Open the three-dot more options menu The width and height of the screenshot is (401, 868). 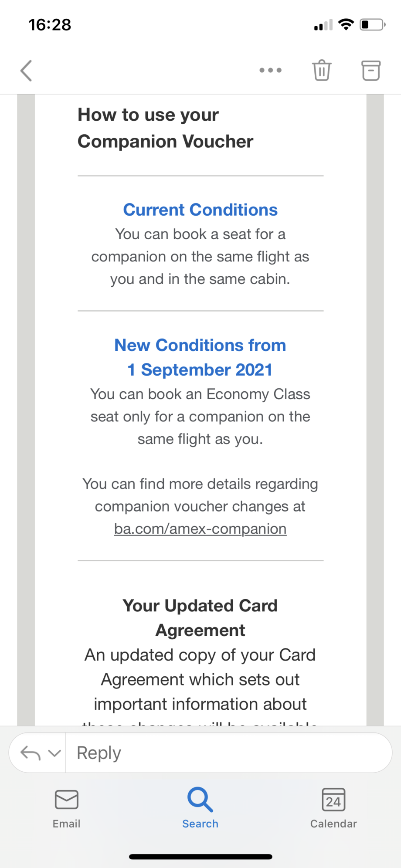[x=270, y=70]
